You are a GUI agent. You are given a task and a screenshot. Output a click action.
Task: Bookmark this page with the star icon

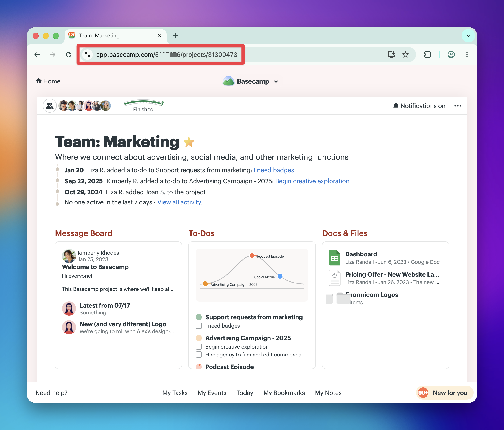[405, 55]
